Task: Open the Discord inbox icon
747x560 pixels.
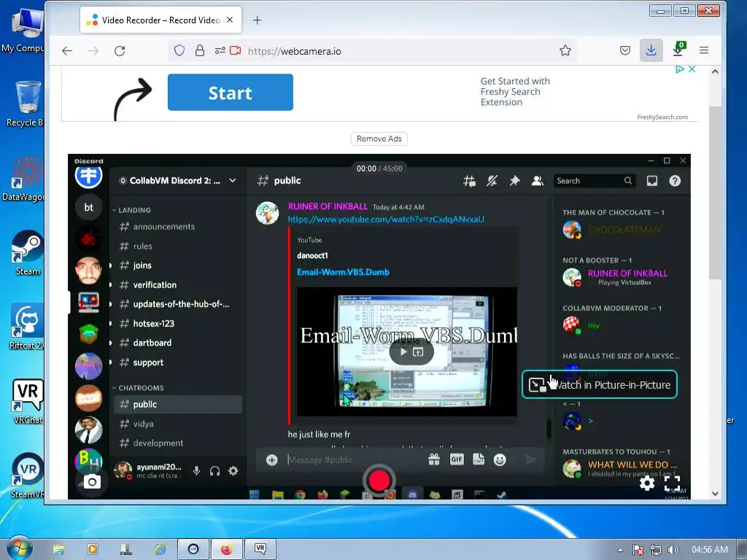Action: (x=651, y=181)
